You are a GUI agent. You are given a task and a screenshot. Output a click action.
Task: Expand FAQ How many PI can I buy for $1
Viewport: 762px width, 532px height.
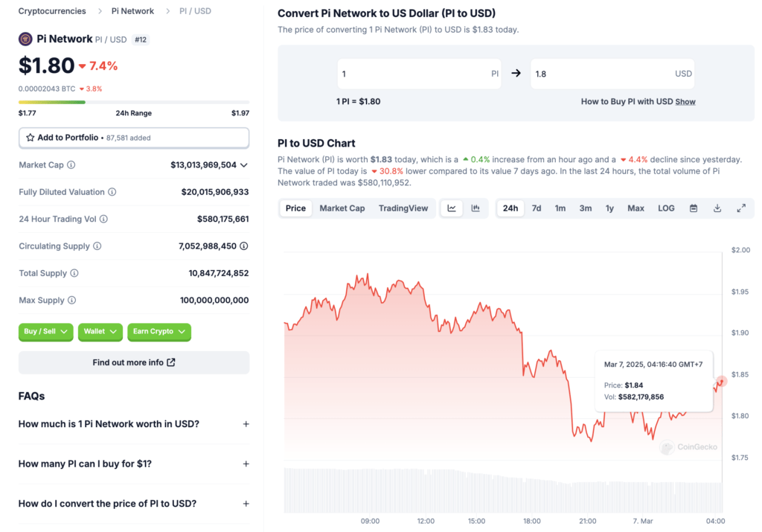point(134,464)
